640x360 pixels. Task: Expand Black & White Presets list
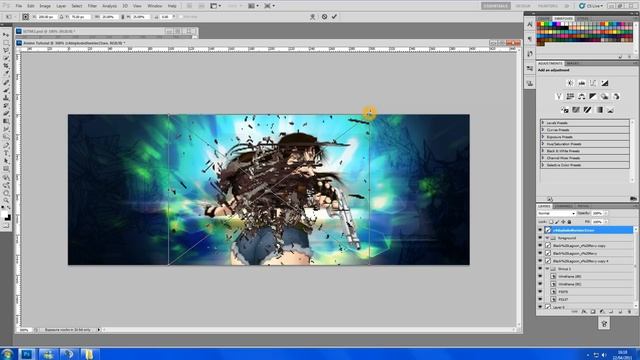(x=543, y=151)
